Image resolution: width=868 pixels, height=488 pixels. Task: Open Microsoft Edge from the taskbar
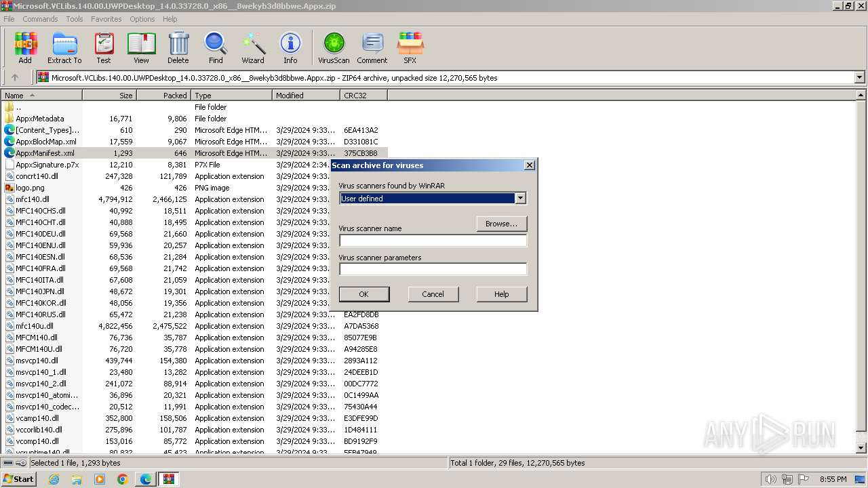pyautogui.click(x=146, y=479)
